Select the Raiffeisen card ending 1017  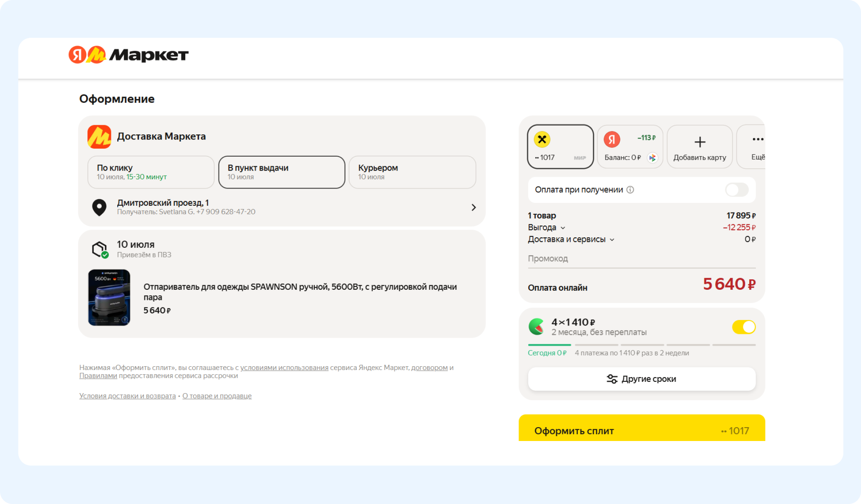pos(560,147)
